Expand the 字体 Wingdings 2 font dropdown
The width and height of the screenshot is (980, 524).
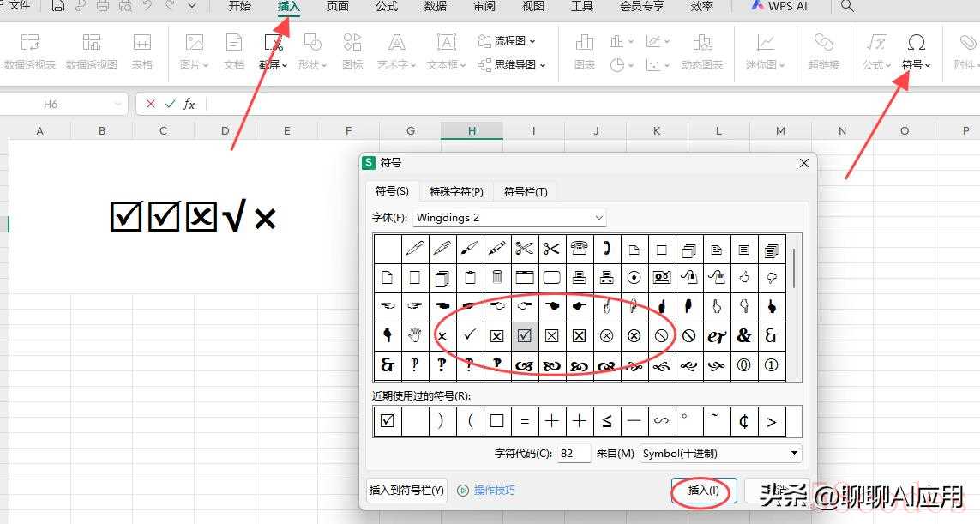coord(598,218)
